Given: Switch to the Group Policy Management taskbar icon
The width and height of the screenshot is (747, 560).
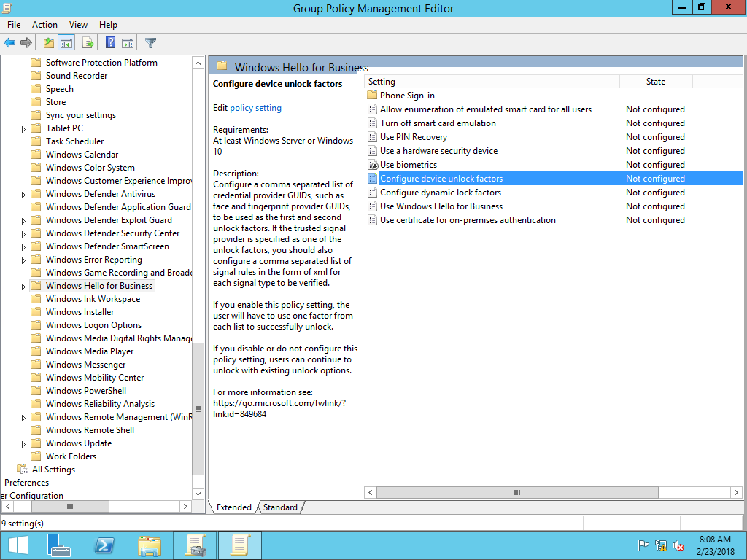Looking at the screenshot, I should [x=196, y=545].
